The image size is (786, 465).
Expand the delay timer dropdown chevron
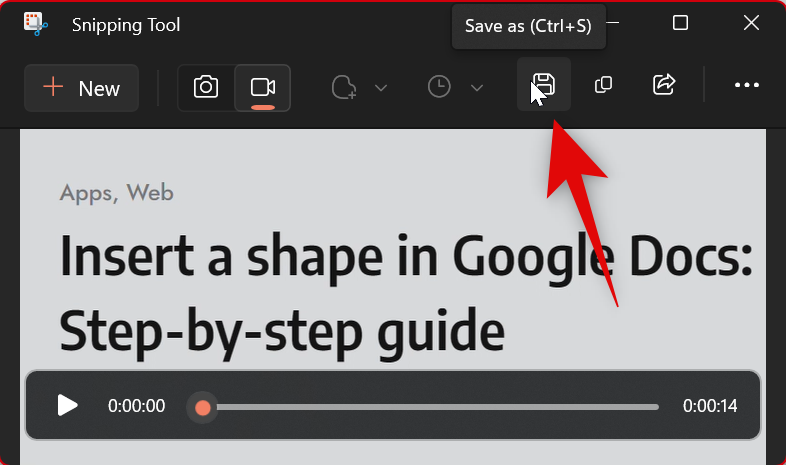click(477, 88)
